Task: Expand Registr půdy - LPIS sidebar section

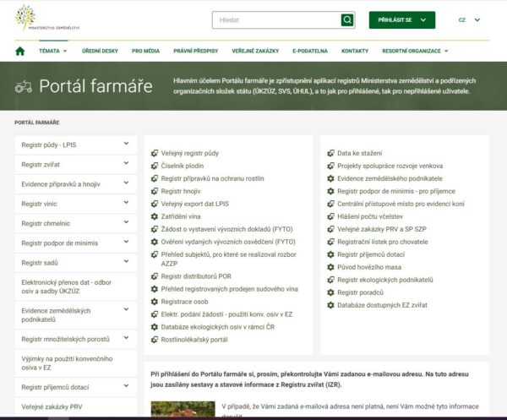Action: click(x=126, y=144)
